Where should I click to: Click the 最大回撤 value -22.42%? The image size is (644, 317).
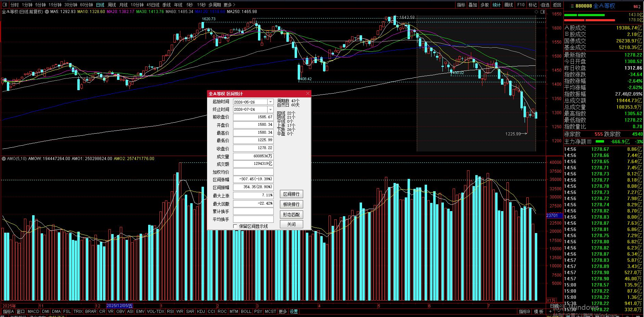click(x=254, y=204)
